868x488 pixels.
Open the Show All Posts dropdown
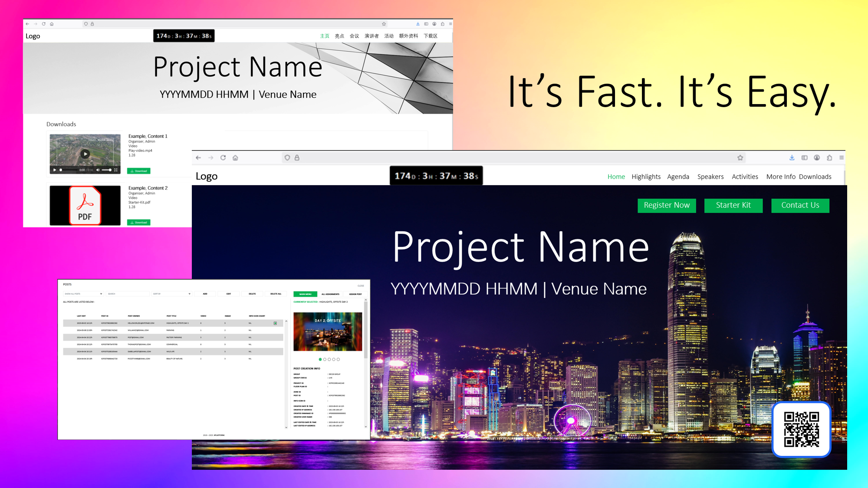click(83, 294)
